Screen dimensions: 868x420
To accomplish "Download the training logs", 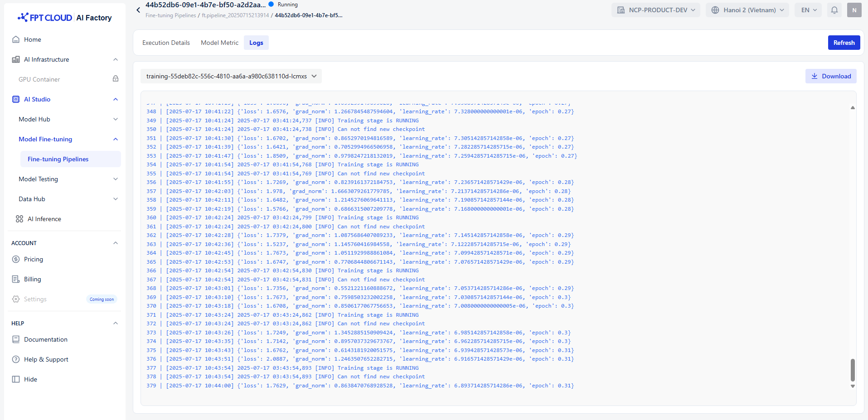I will pos(830,76).
